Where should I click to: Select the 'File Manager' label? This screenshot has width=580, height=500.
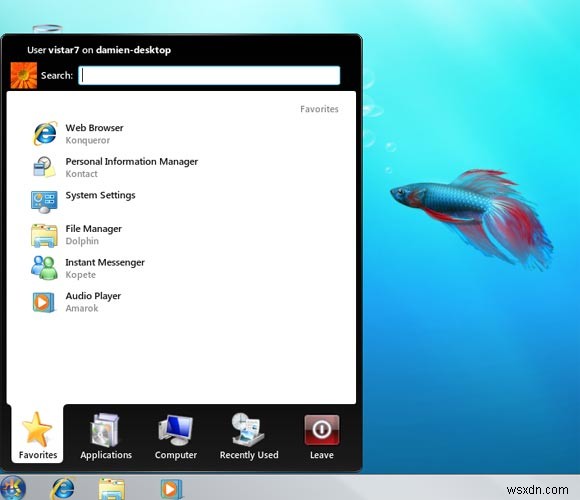(94, 229)
